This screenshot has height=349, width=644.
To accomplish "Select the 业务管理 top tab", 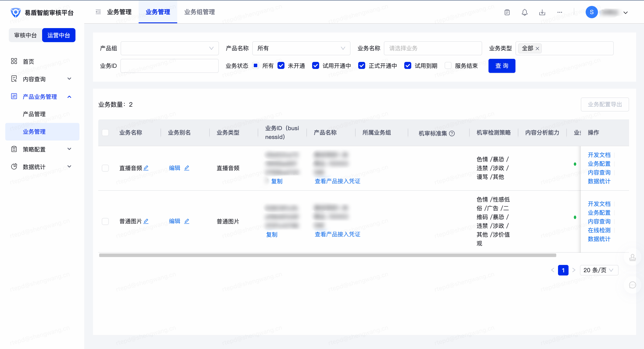I will coord(158,12).
